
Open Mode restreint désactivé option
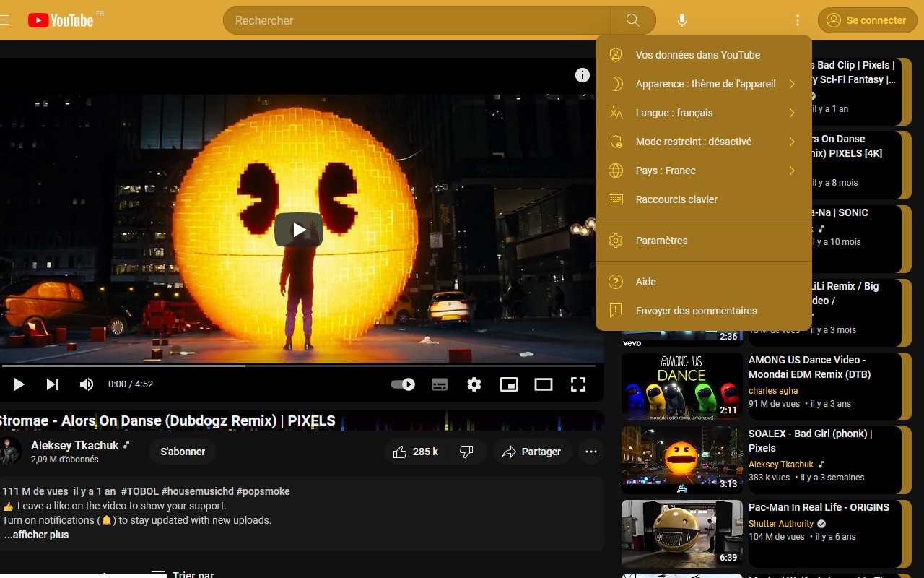(x=704, y=142)
